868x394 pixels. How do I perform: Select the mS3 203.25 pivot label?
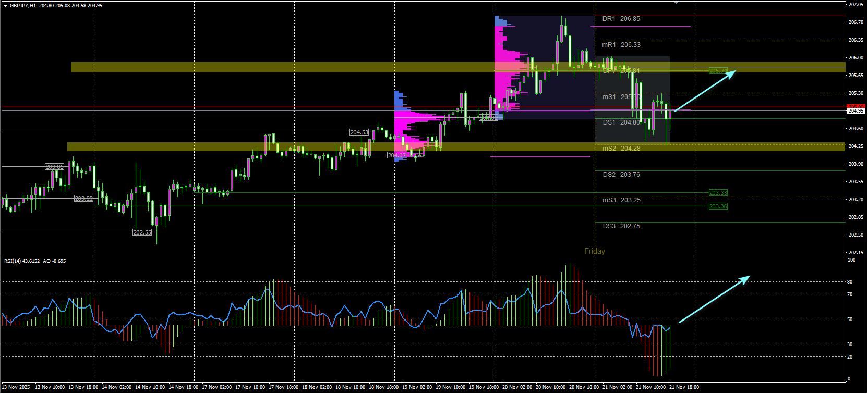pos(621,200)
